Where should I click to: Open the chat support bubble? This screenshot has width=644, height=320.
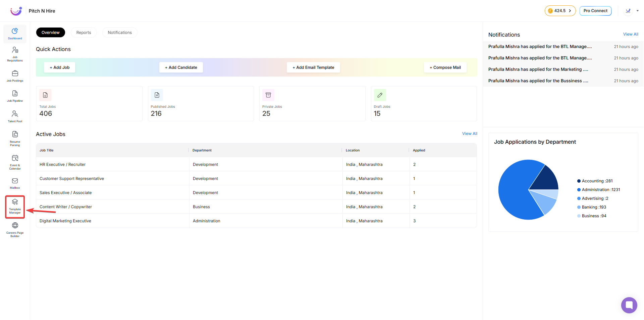tap(629, 305)
